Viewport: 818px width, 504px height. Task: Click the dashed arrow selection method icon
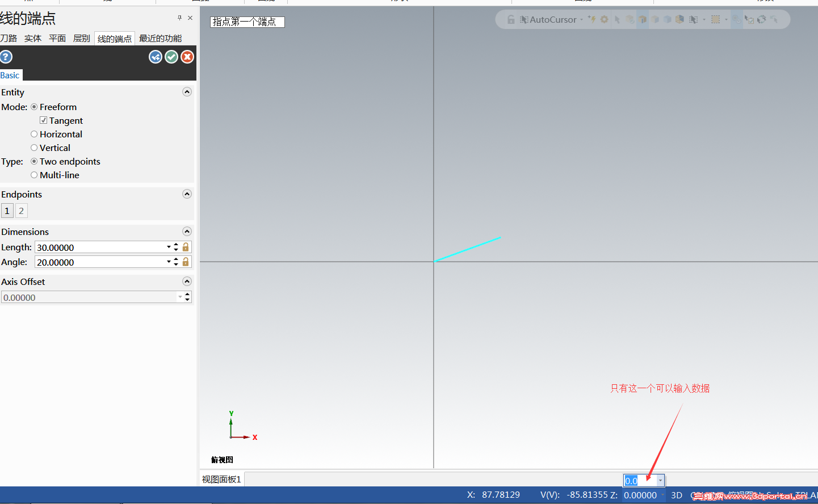(x=693, y=20)
